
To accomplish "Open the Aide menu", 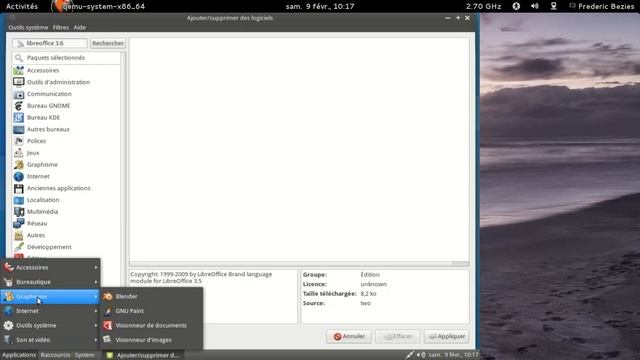I will click(80, 27).
